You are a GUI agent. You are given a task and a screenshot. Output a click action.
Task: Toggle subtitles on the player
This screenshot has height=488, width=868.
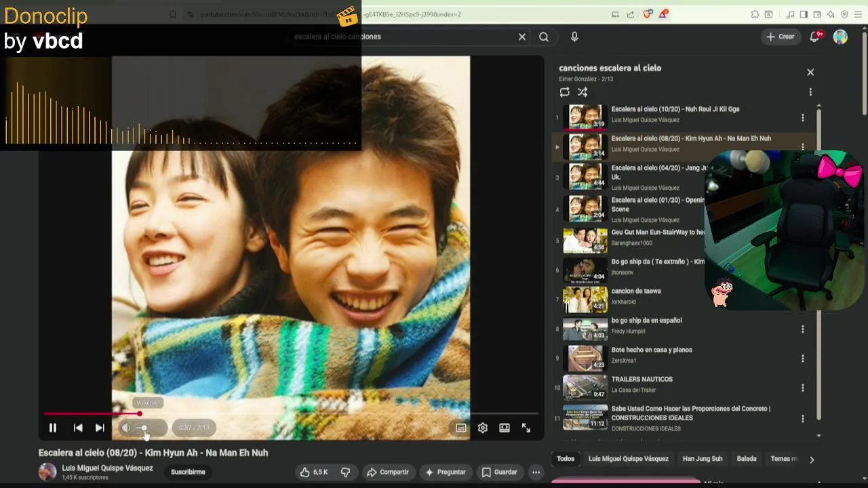click(461, 428)
